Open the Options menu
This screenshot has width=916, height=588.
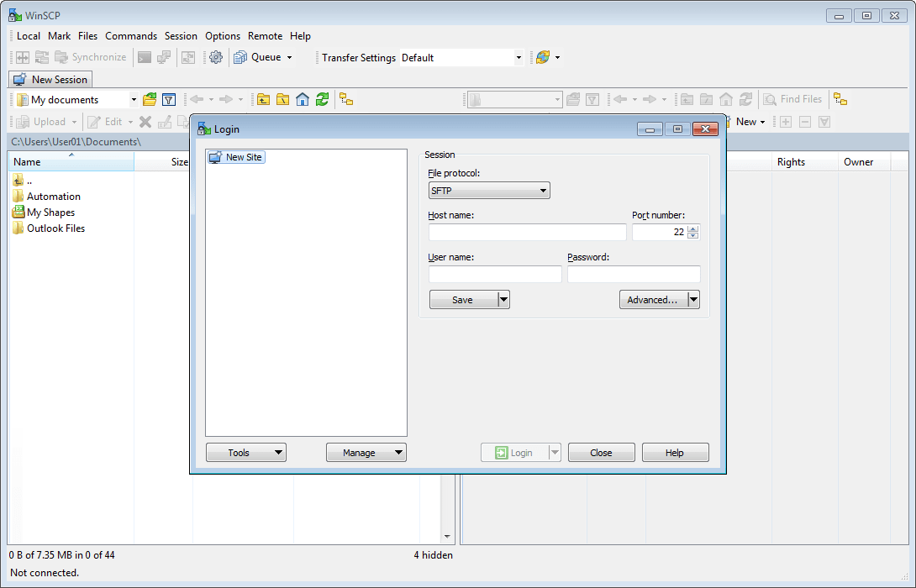[223, 36]
